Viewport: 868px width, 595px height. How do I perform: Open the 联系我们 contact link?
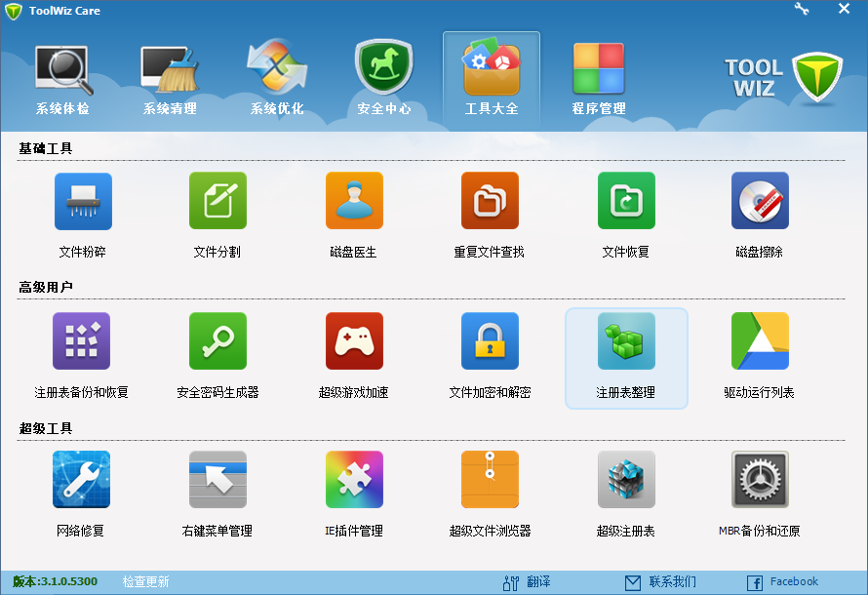(x=672, y=580)
